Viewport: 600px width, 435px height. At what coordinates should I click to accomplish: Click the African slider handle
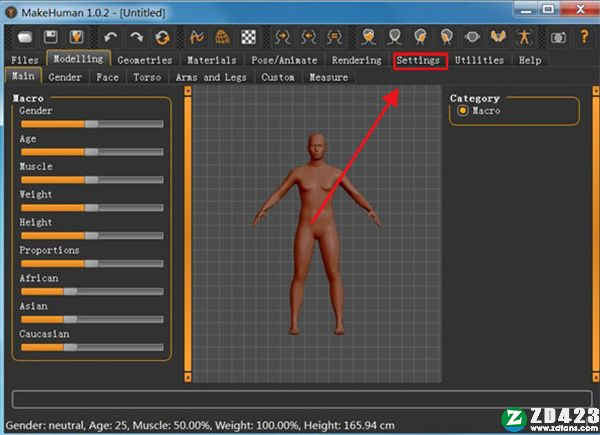tap(70, 292)
